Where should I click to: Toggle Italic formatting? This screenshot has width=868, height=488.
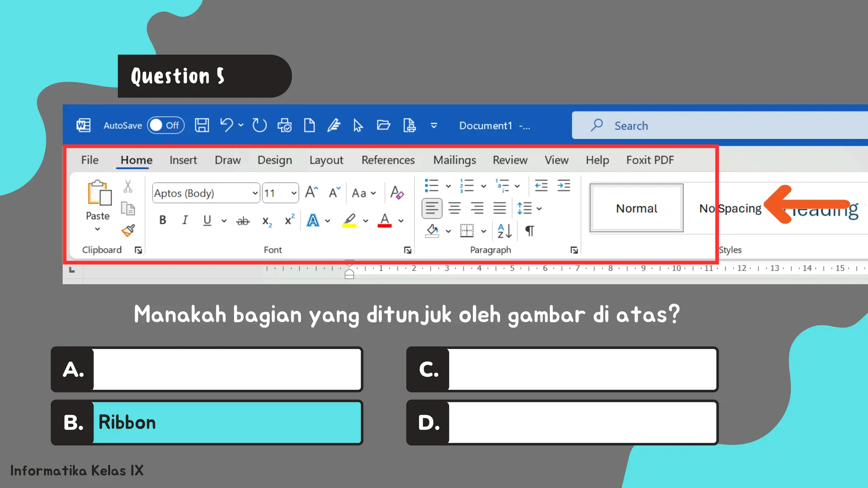[x=185, y=220]
